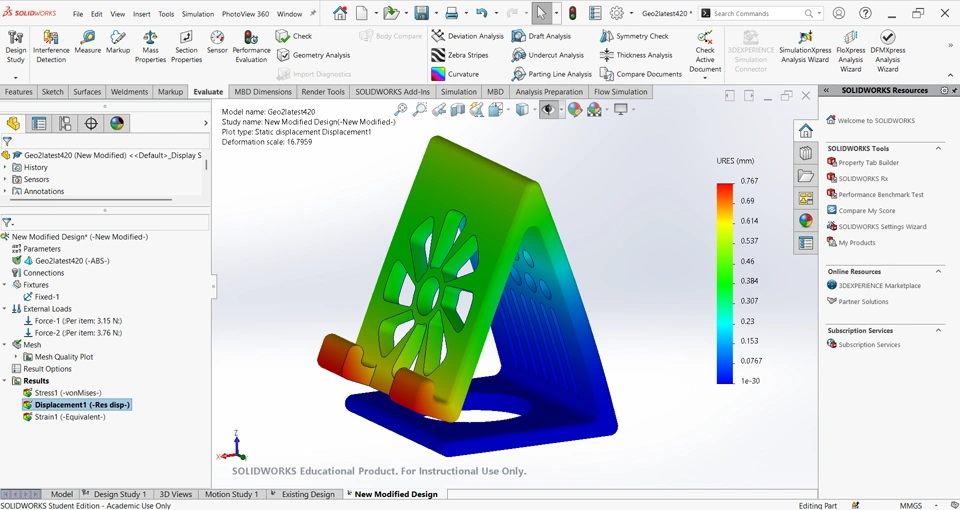Expand the History tree node
Viewport: 960px width, 510px height.
pyautogui.click(x=6, y=167)
